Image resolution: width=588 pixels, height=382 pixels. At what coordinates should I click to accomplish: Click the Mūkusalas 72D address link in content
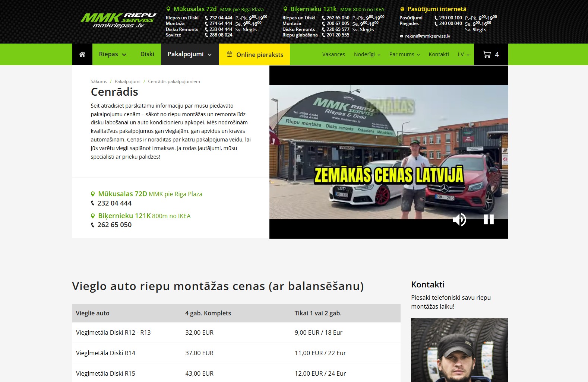122,194
